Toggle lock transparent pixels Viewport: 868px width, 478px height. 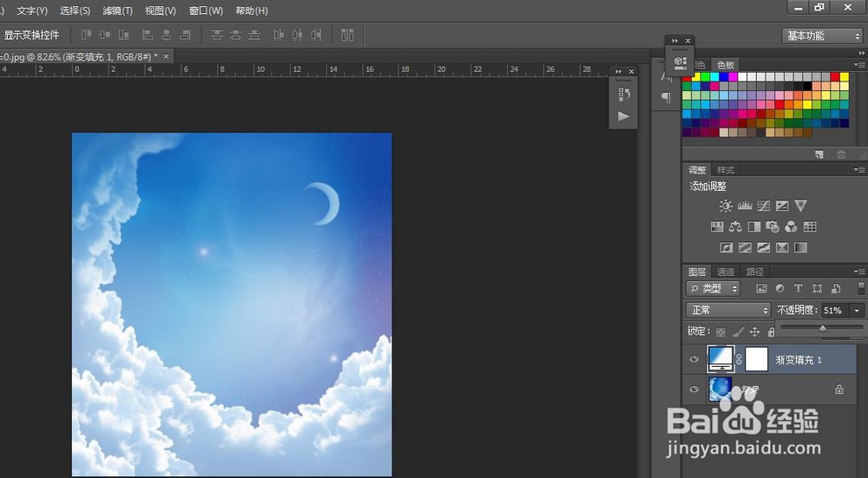coord(720,332)
